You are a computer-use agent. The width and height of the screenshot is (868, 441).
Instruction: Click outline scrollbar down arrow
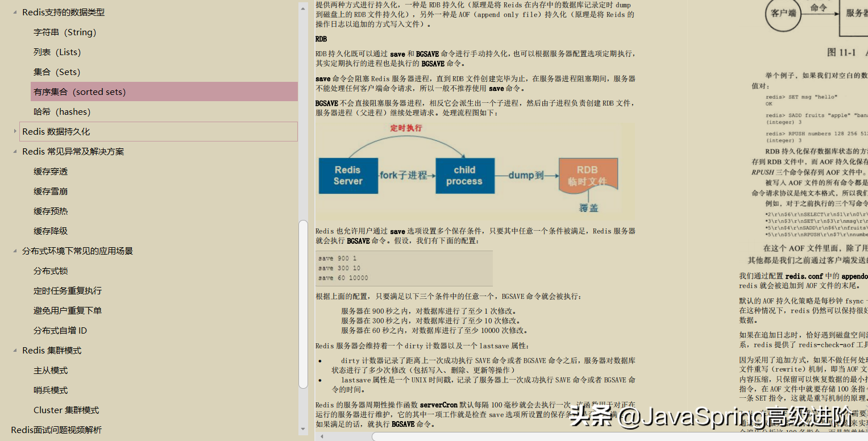tap(304, 428)
